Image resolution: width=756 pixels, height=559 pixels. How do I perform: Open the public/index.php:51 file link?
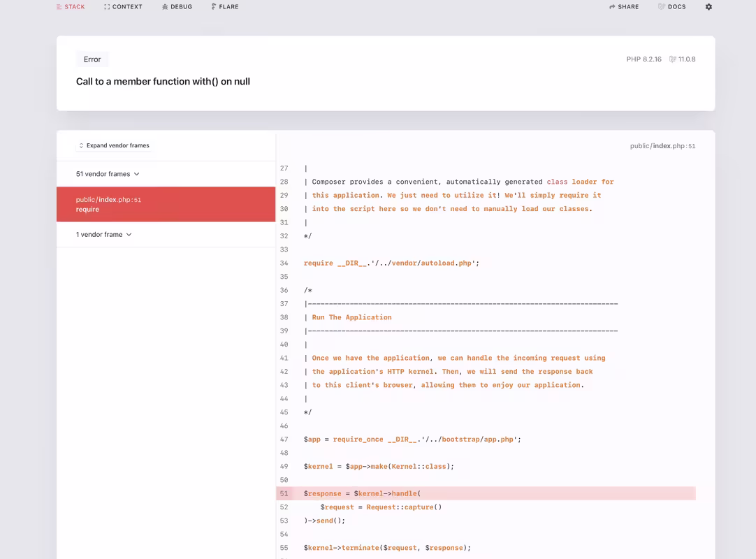click(662, 145)
